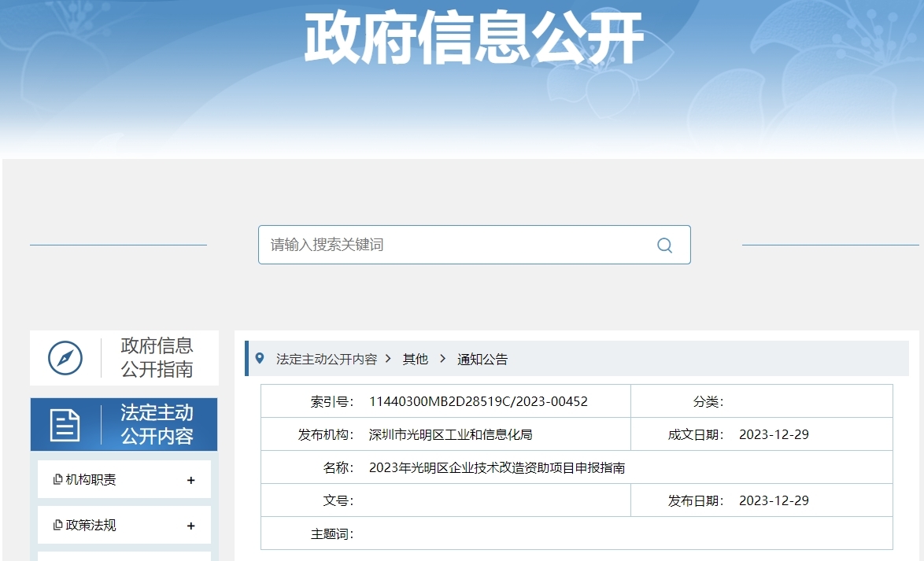Click the document icon beside 法定主动公开内容
Image resolution: width=924 pixels, height=561 pixels.
[65, 425]
